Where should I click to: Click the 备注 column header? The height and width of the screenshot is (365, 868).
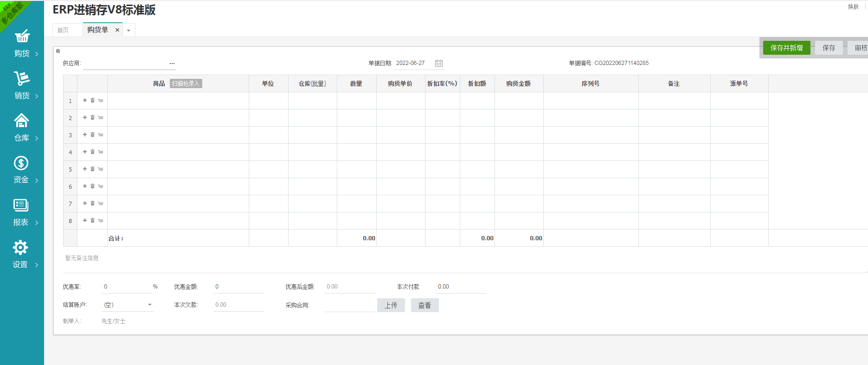674,83
